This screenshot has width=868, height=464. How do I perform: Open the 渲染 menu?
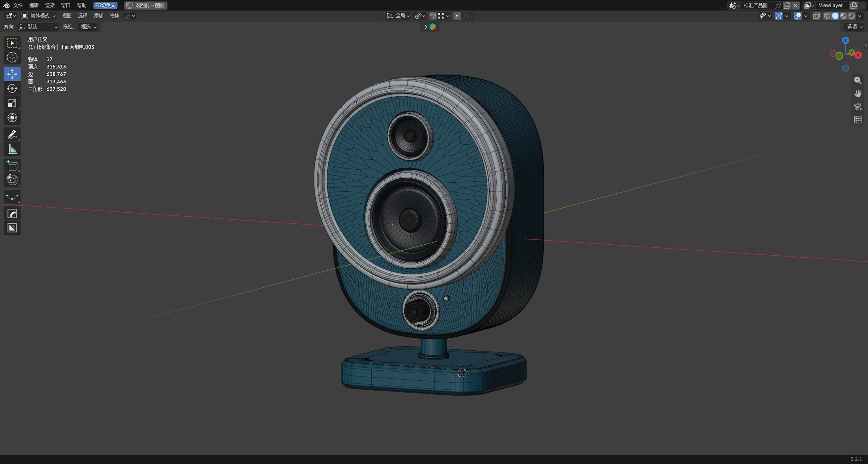(x=50, y=6)
